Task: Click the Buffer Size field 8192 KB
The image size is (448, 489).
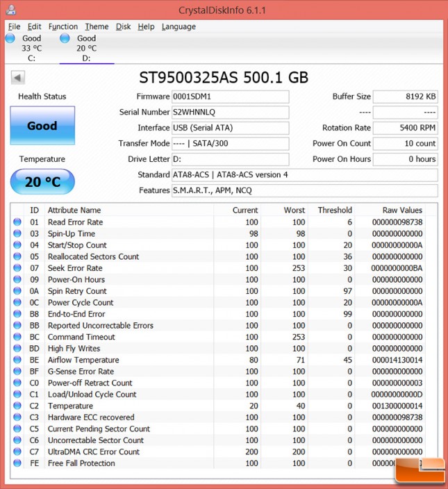Action: click(406, 97)
